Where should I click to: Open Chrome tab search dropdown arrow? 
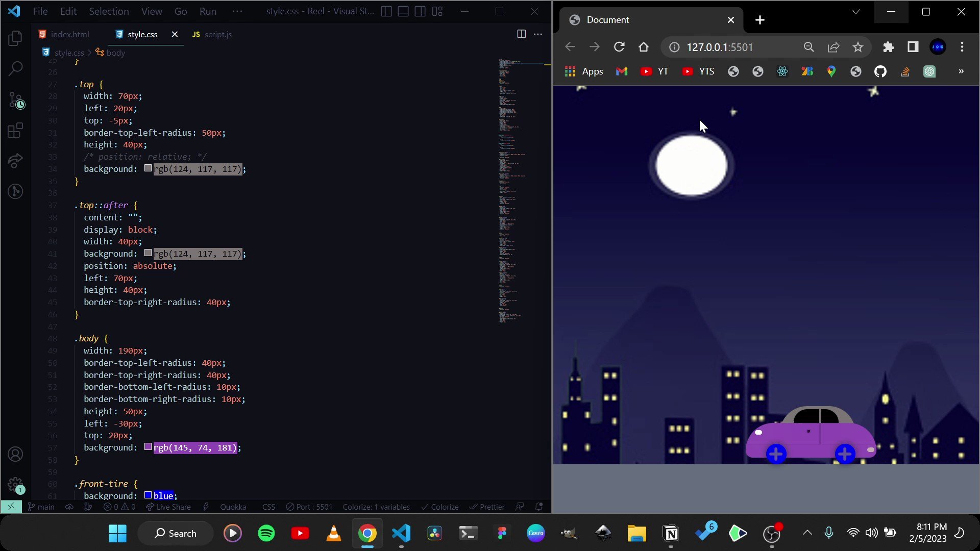click(856, 12)
